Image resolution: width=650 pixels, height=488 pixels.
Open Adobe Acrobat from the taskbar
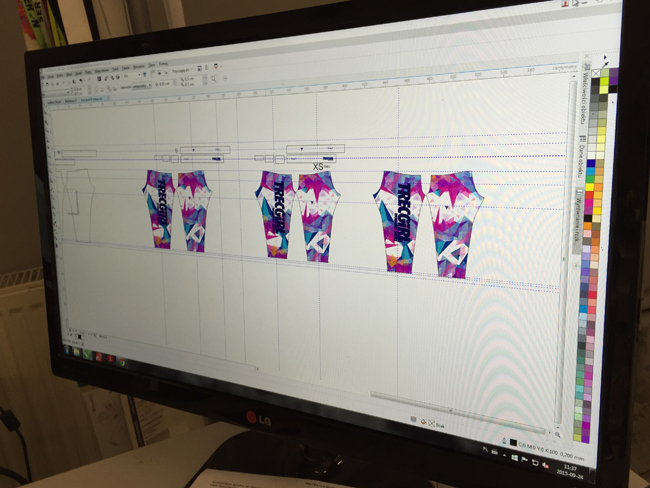[110, 359]
